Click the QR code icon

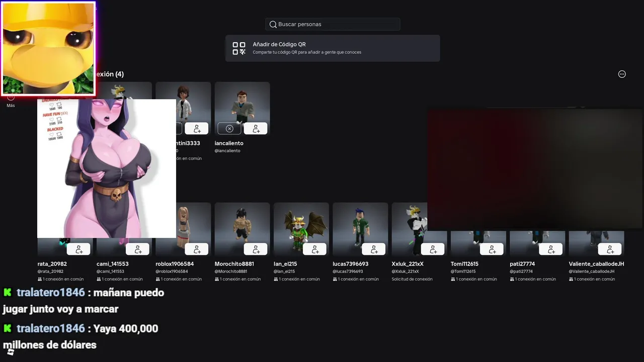click(239, 48)
